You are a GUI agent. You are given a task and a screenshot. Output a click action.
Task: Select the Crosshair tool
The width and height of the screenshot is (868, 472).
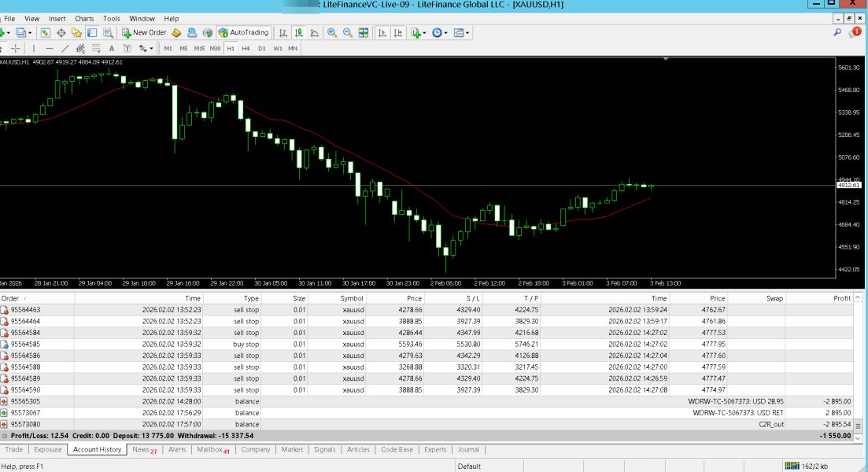15,49
